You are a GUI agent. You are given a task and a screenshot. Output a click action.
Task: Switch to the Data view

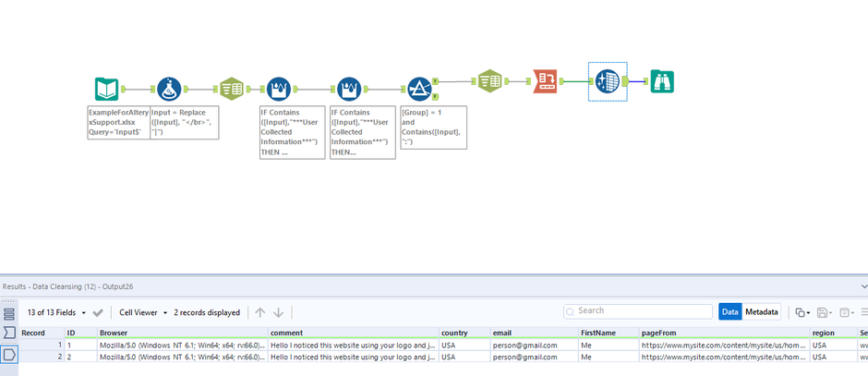pos(730,311)
